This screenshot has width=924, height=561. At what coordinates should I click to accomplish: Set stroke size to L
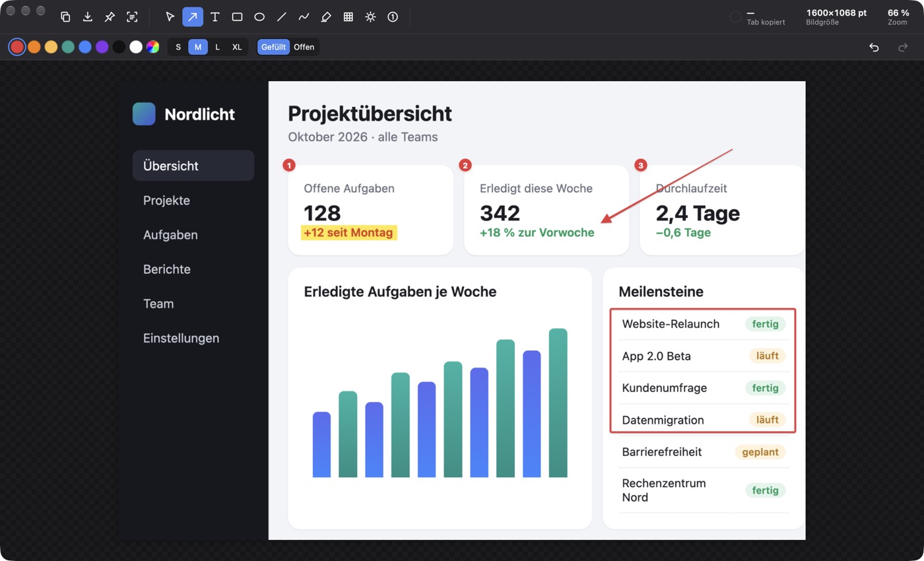217,47
